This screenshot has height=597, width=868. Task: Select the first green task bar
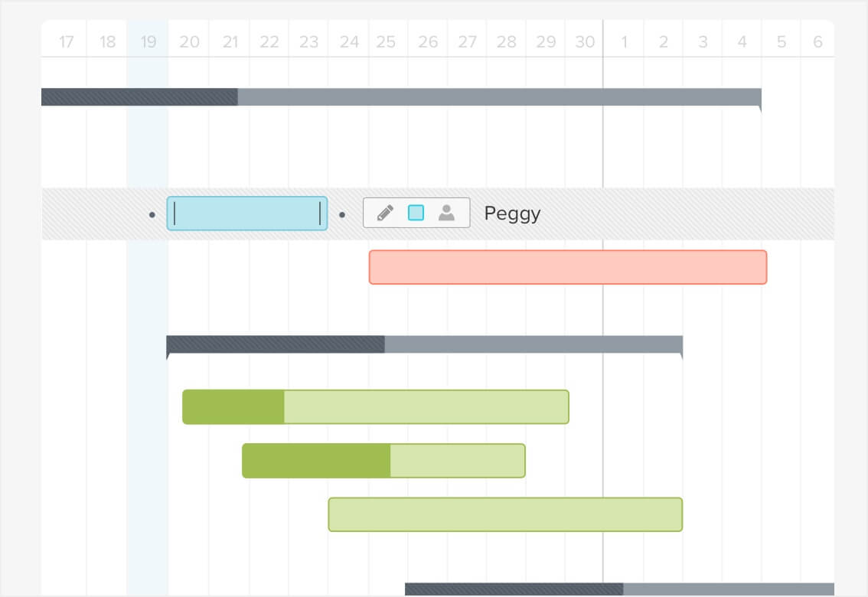click(x=375, y=406)
